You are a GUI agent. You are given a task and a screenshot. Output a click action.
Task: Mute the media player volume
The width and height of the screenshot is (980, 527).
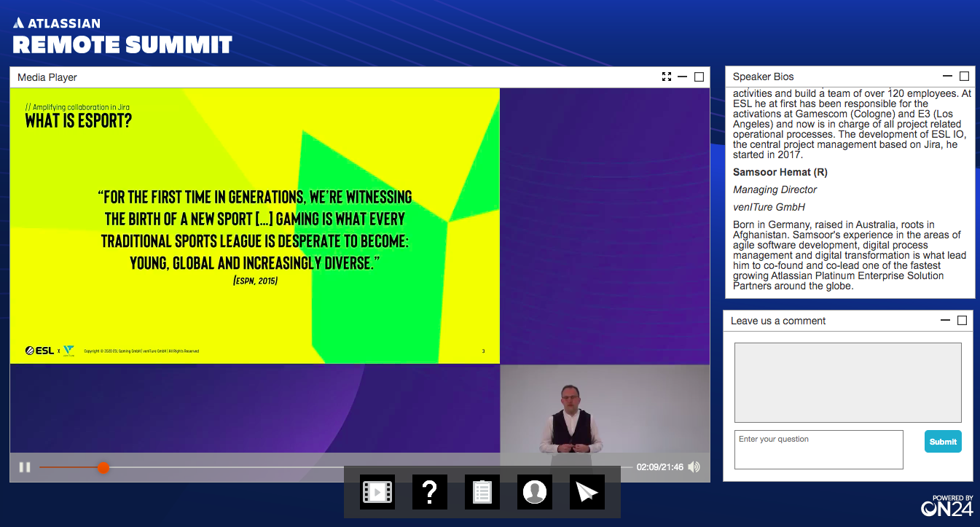[x=694, y=467]
